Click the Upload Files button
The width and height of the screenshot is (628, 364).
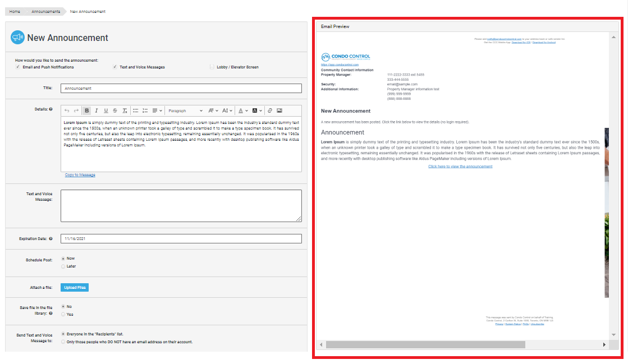[x=75, y=288]
